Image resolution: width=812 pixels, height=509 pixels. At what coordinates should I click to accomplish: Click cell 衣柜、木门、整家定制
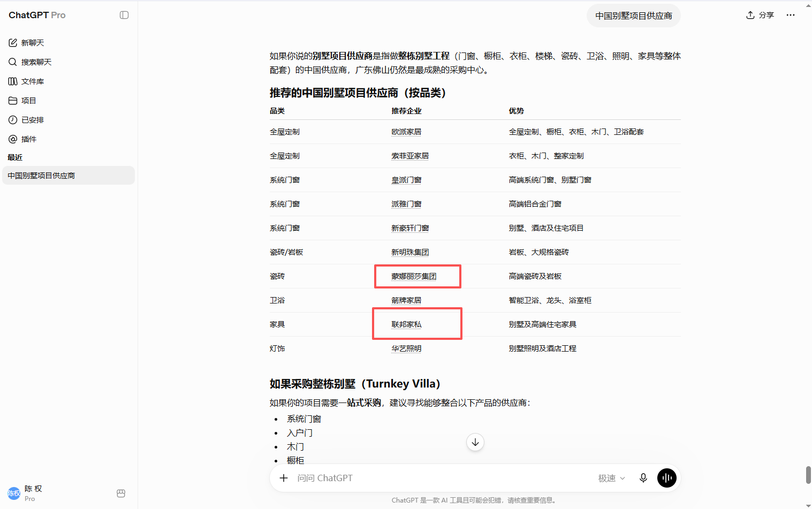[547, 156]
